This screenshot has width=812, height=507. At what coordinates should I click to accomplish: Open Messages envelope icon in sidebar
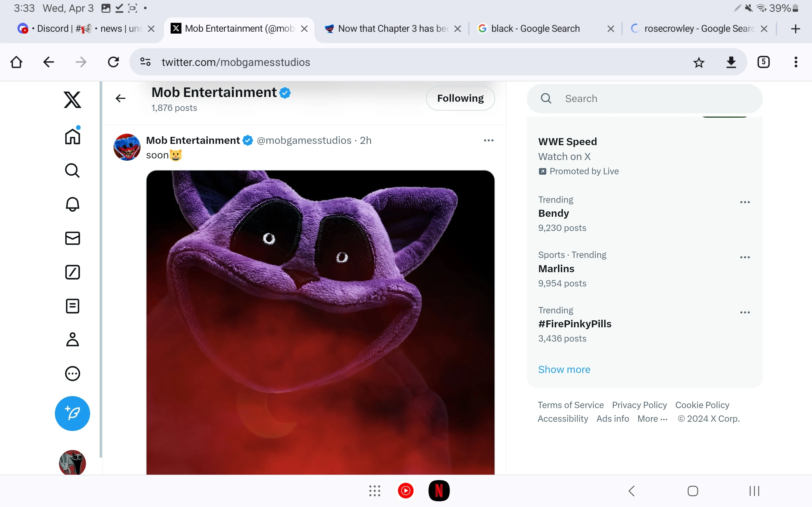click(x=72, y=238)
